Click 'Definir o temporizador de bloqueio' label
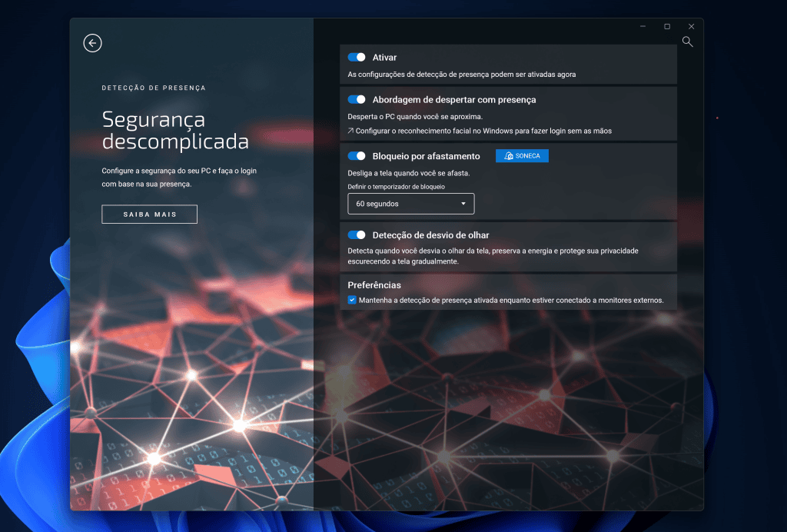This screenshot has height=532, width=787. 397,187
